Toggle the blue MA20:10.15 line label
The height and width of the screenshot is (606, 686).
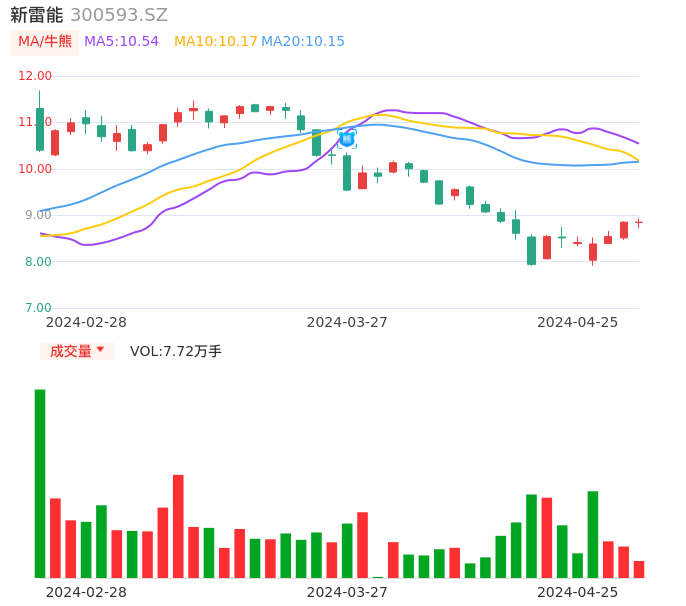point(302,42)
